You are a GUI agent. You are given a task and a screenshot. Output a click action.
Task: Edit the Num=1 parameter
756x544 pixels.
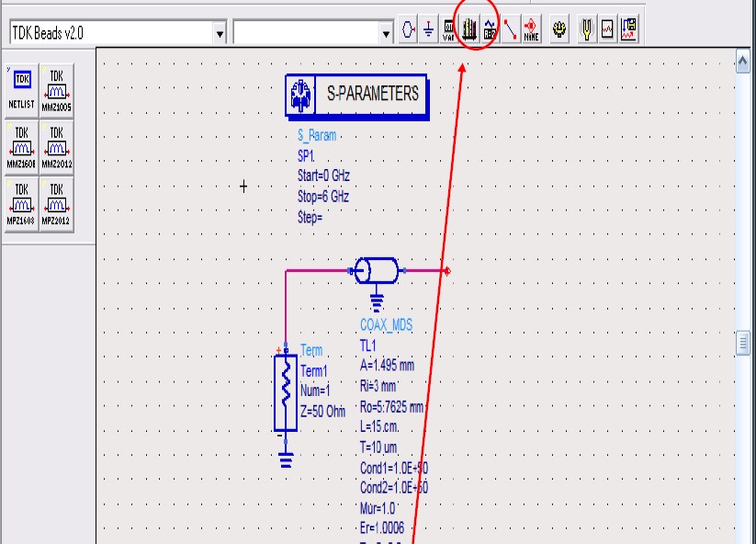[x=315, y=391]
